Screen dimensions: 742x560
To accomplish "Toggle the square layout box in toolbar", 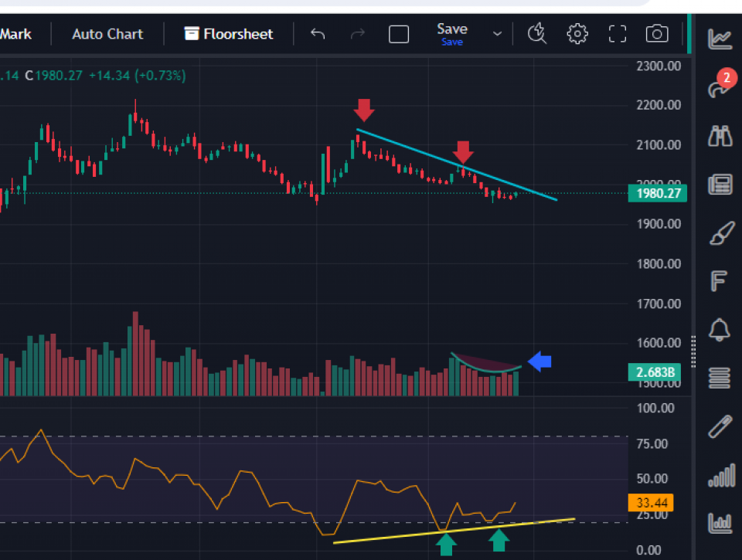I will tap(399, 34).
